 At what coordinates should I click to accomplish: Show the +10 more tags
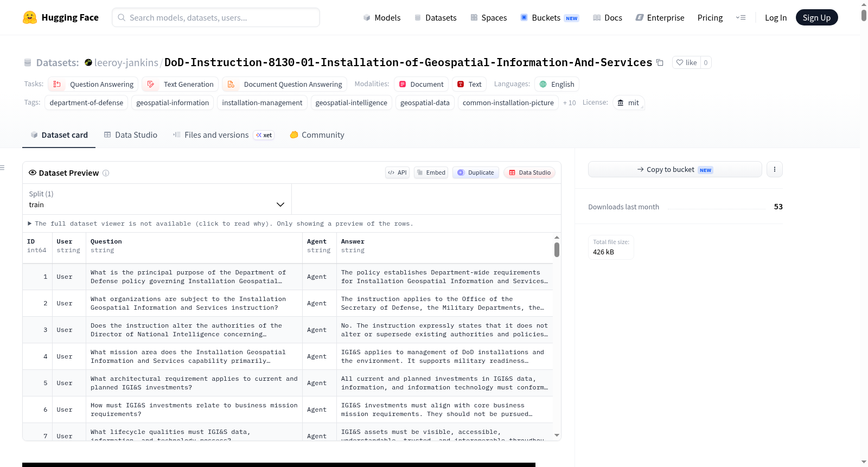[569, 103]
